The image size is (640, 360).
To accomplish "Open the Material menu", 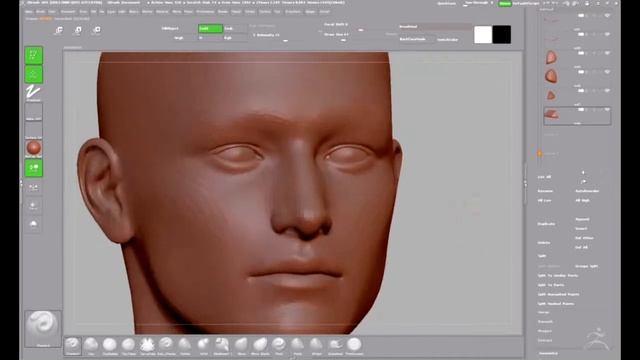I will tap(162, 12).
